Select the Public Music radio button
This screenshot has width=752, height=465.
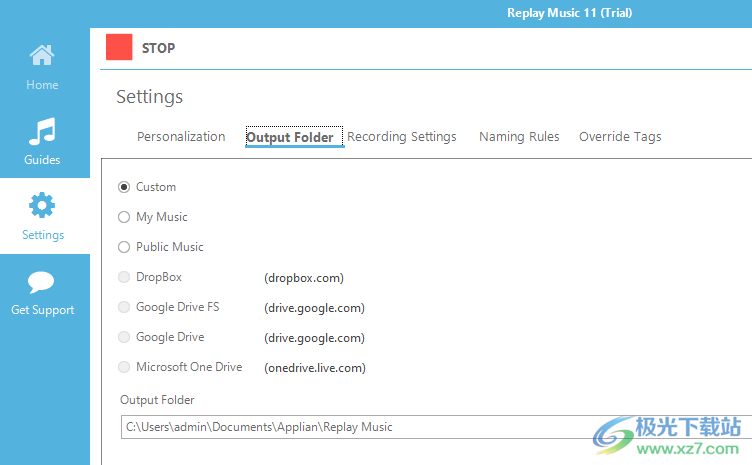(124, 247)
